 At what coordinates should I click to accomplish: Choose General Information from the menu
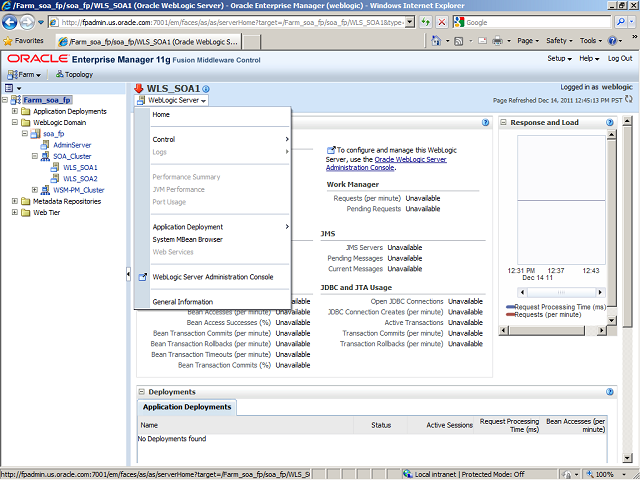tap(182, 301)
